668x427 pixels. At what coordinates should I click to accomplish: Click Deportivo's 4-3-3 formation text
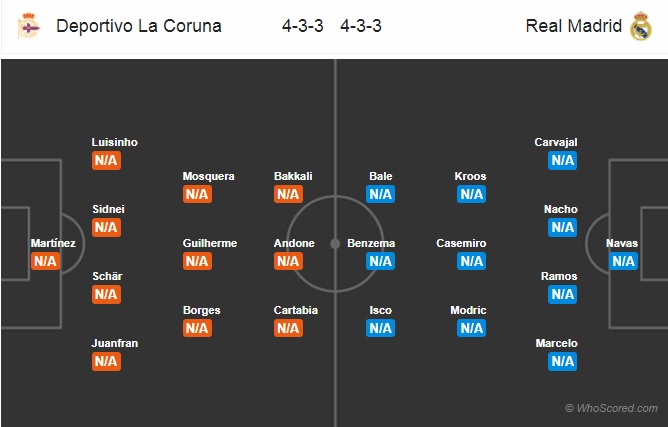pos(302,26)
